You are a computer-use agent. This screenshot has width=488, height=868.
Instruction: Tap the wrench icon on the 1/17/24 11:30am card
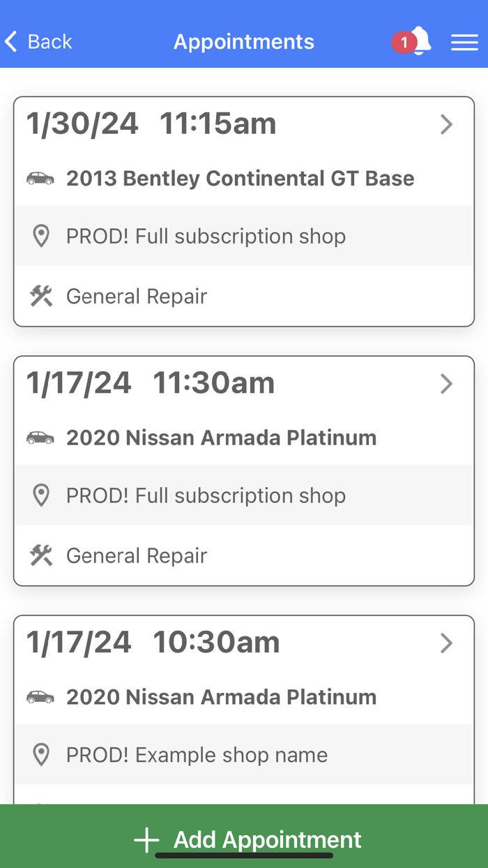pyautogui.click(x=42, y=555)
